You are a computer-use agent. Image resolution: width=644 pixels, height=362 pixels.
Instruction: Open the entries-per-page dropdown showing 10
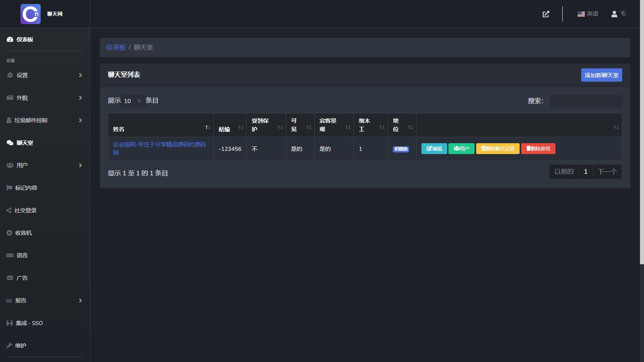(x=133, y=101)
